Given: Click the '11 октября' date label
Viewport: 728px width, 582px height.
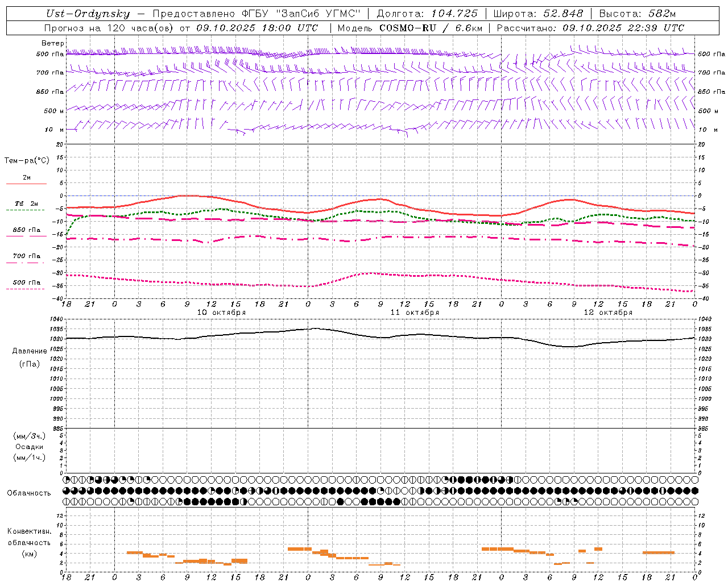Looking at the screenshot, I should click(x=415, y=313).
